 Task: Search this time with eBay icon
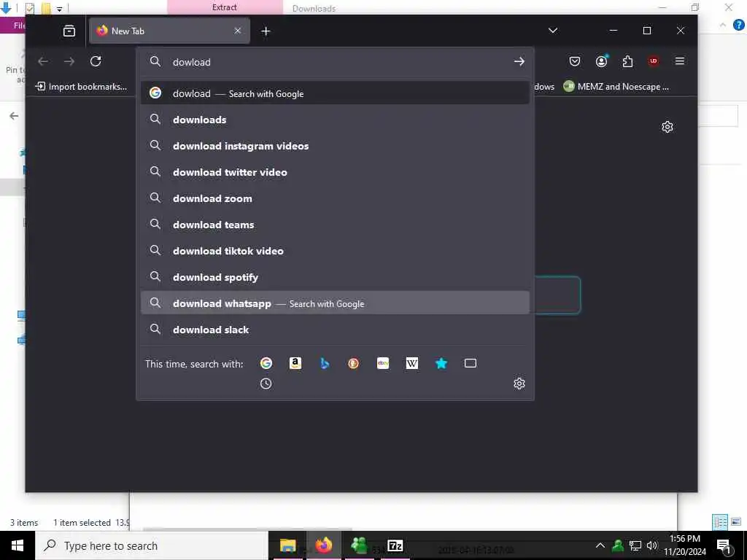click(383, 363)
